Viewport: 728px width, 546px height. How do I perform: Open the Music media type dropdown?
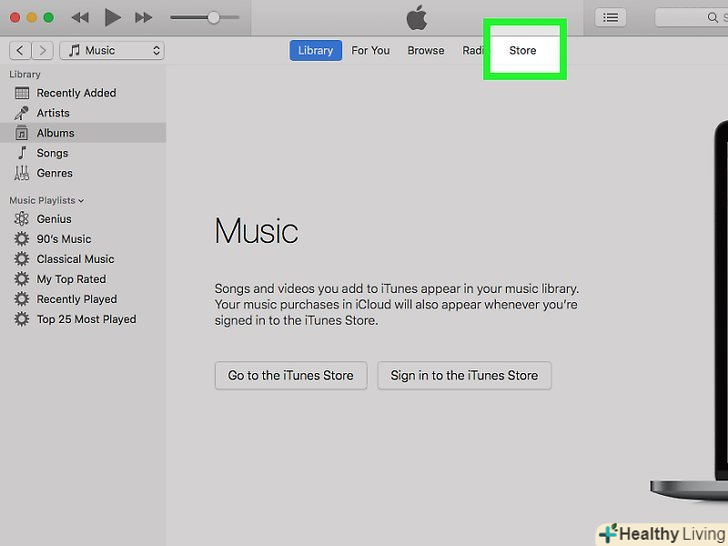(x=112, y=50)
